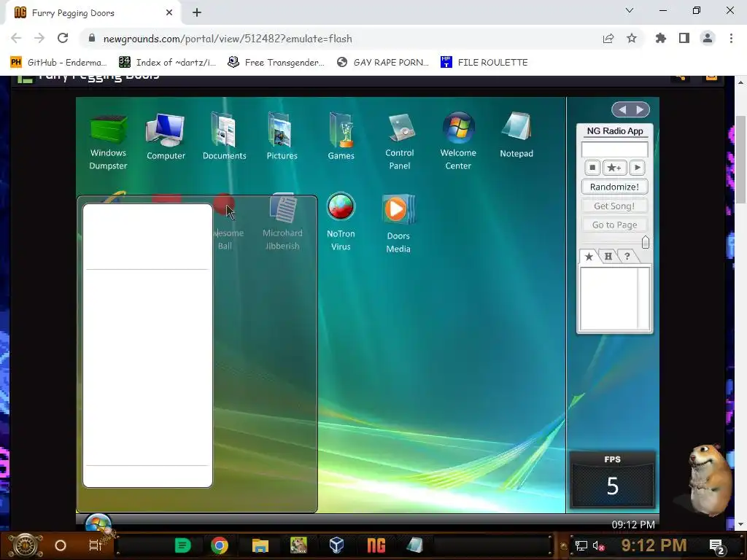Click the Doors start orb button
The image size is (747, 560).
coord(98,522)
